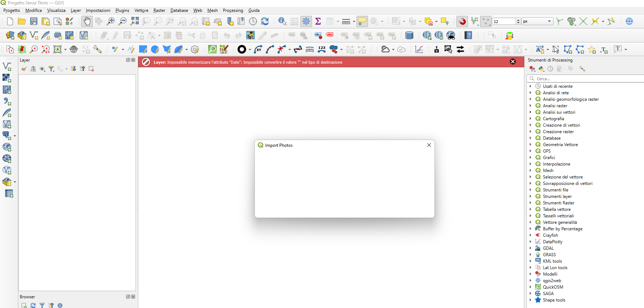Viewport: 644px width, 308px height.
Task: Click the Zoom In magnifier icon
Action: 111,21
